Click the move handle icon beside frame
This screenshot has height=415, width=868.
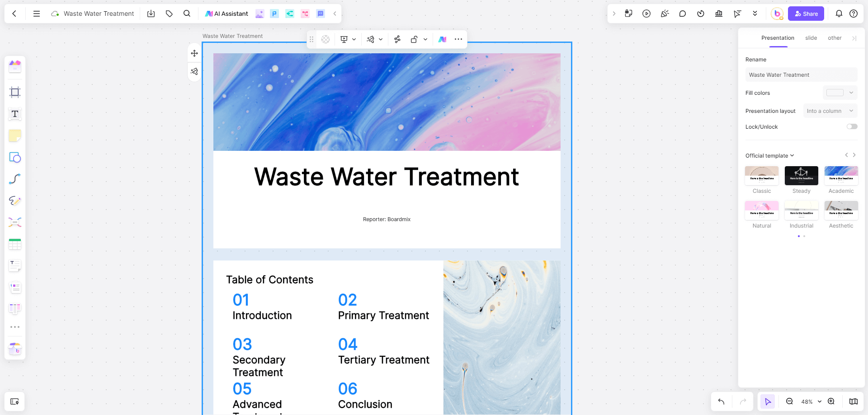coord(194,53)
